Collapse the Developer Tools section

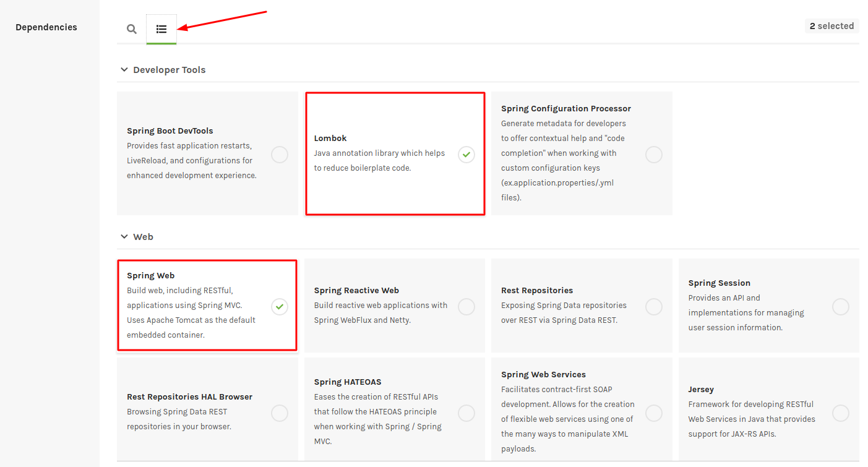pyautogui.click(x=124, y=70)
